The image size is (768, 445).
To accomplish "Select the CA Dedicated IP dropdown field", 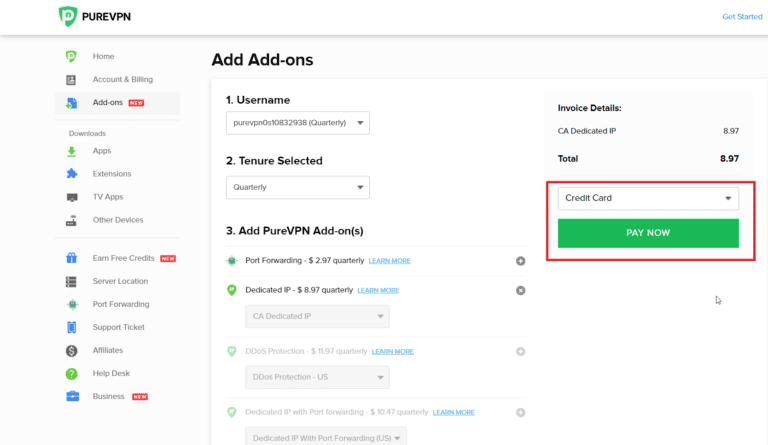I will pos(317,316).
